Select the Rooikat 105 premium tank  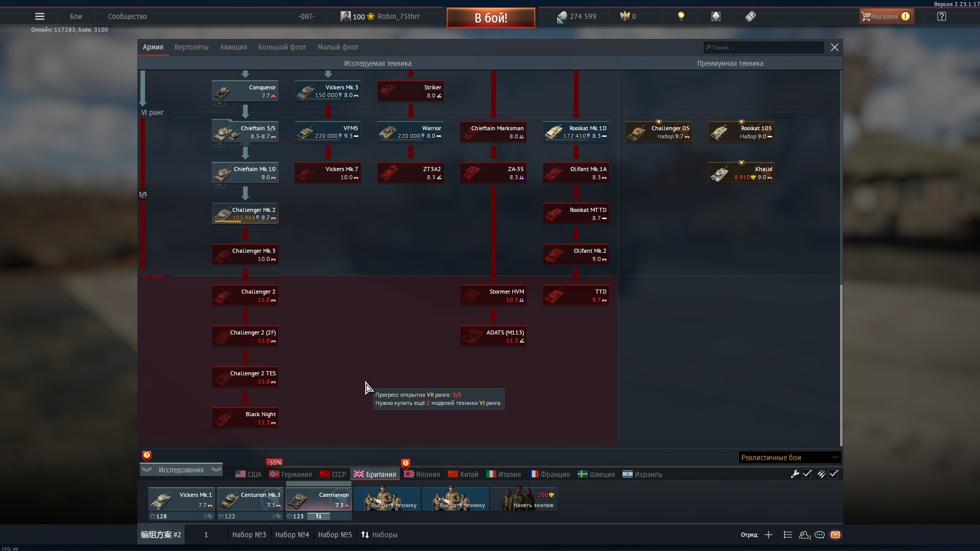point(742,132)
